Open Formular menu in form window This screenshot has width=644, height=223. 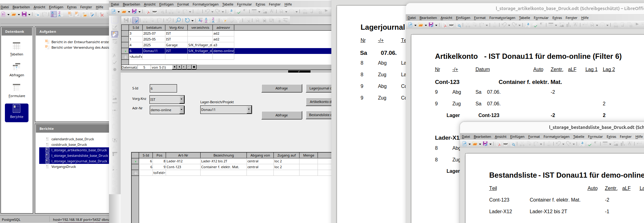244,4
